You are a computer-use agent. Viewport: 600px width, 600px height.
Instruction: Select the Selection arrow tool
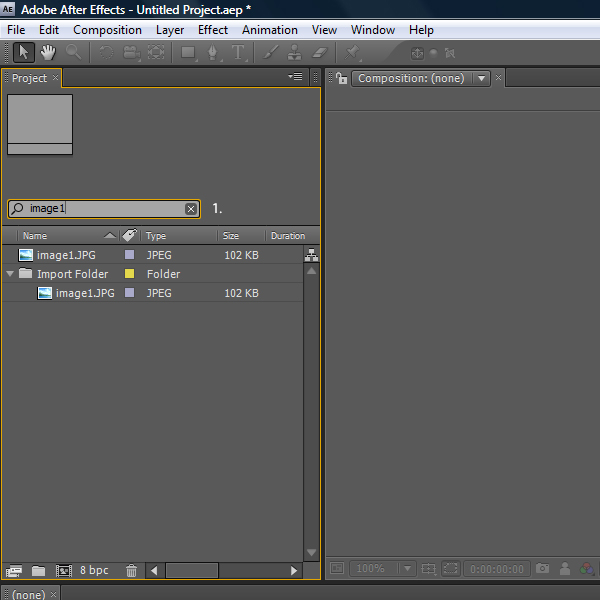tap(24, 52)
